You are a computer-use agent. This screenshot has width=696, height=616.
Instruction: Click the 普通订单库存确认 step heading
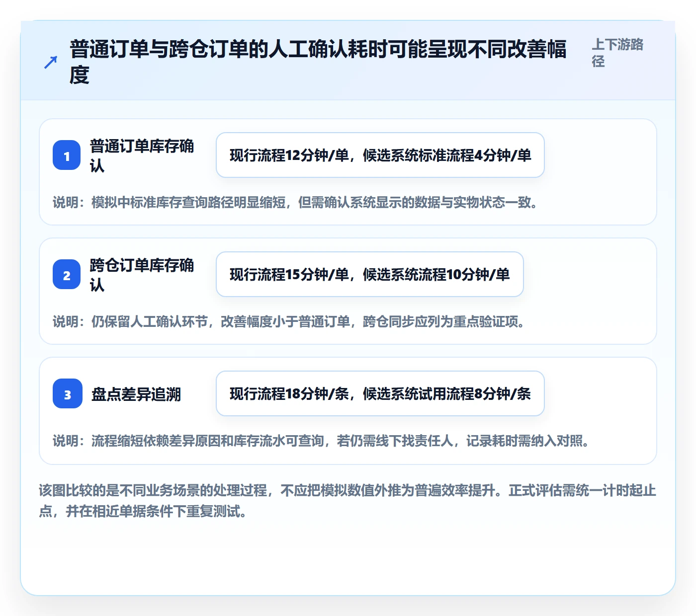coord(142,155)
